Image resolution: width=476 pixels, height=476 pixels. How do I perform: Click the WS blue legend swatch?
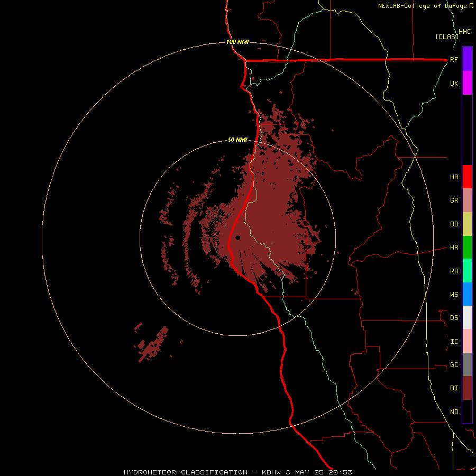467,294
